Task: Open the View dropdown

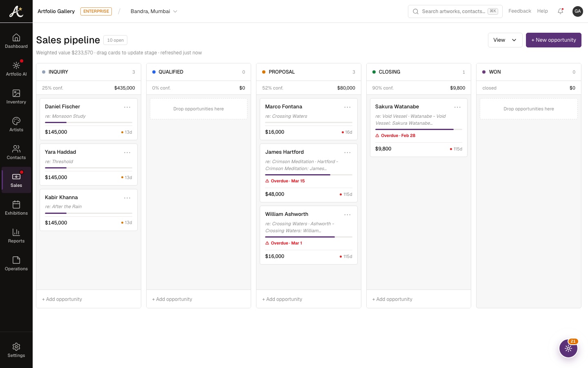Action: (x=505, y=40)
